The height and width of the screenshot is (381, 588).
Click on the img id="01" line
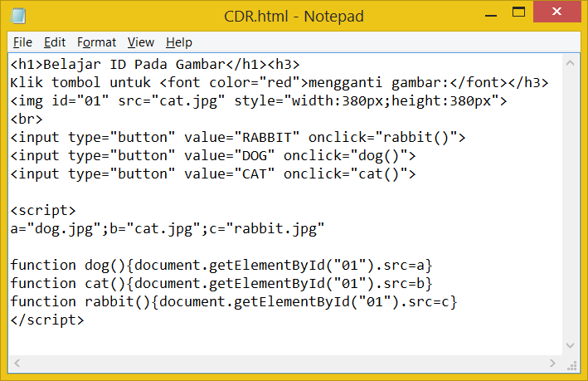259,101
